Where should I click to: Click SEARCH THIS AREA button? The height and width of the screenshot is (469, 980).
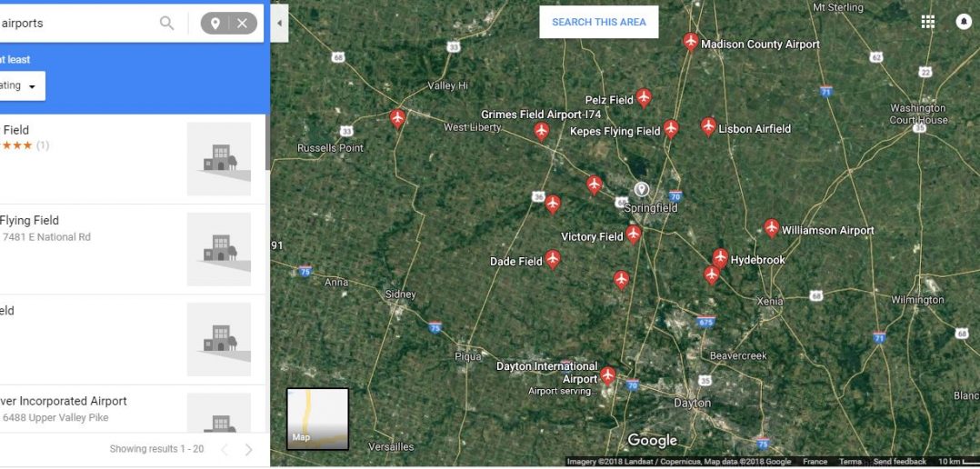pyautogui.click(x=599, y=22)
